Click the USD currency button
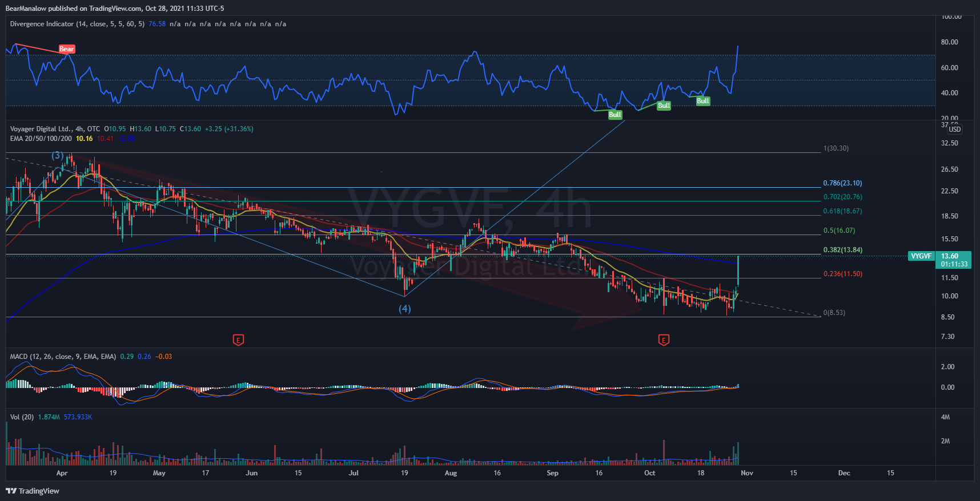 [955, 130]
